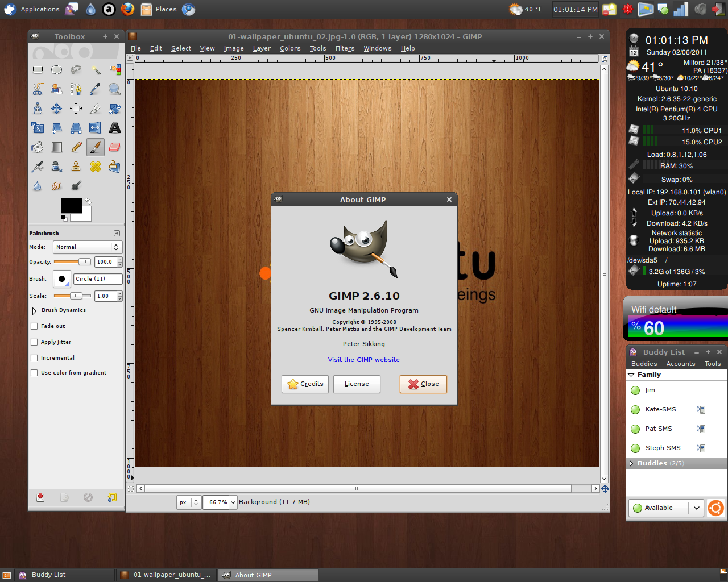The width and height of the screenshot is (728, 582).
Task: Open the Filters menu
Action: (345, 49)
